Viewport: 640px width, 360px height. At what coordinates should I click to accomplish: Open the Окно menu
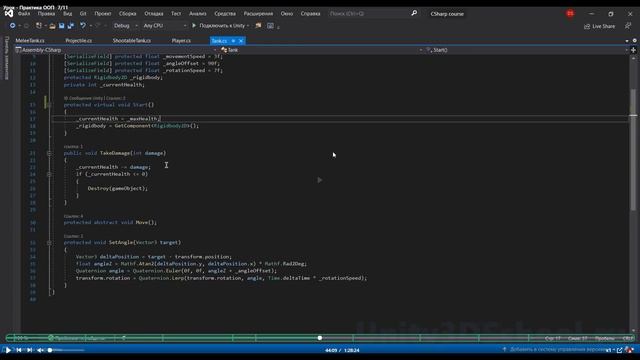tap(287, 13)
